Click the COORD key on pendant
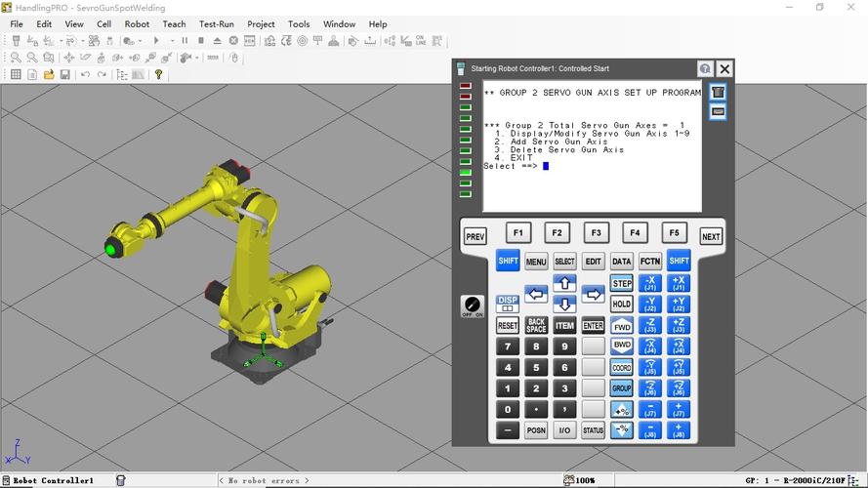Image resolution: width=868 pixels, height=488 pixels. pos(622,367)
